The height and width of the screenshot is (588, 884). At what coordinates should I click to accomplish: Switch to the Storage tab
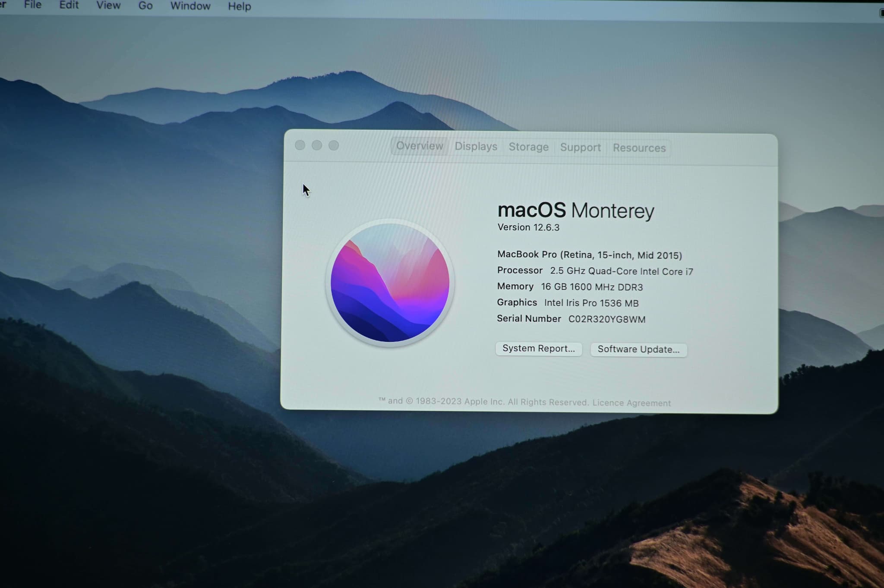click(x=528, y=147)
